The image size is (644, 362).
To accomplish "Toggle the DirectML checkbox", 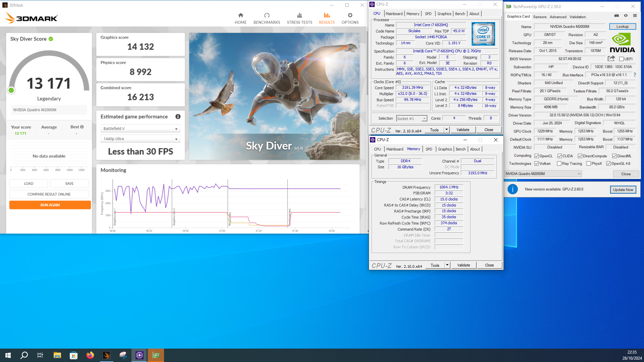I will point(614,156).
